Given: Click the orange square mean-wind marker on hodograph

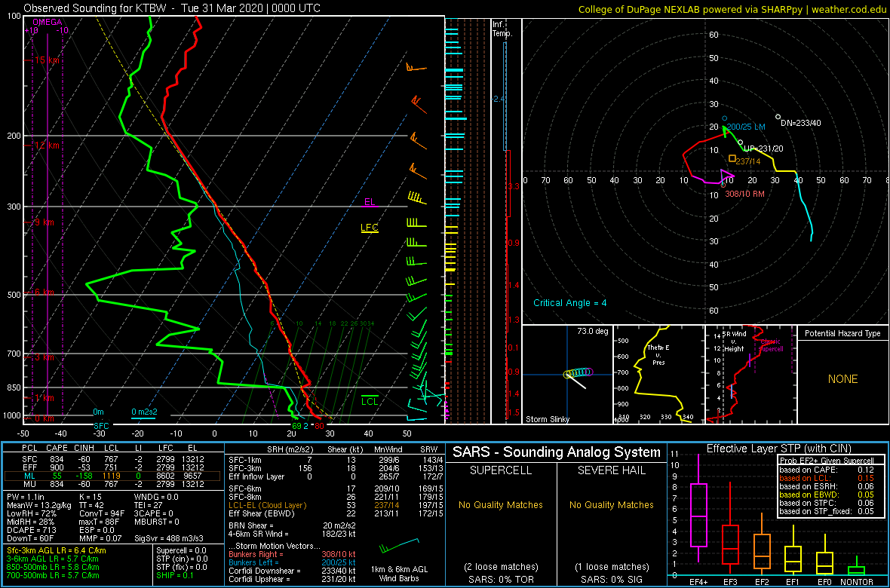Looking at the screenshot, I should click(x=732, y=158).
